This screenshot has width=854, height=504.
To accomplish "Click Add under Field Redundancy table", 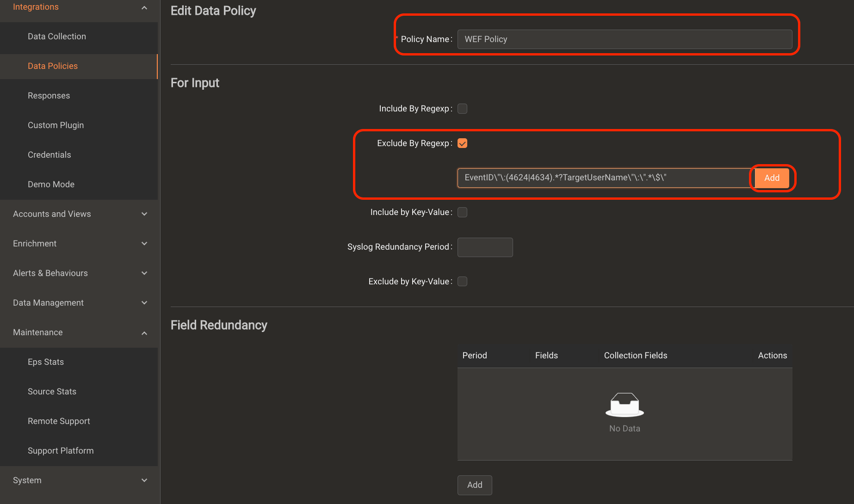I will pos(475,485).
